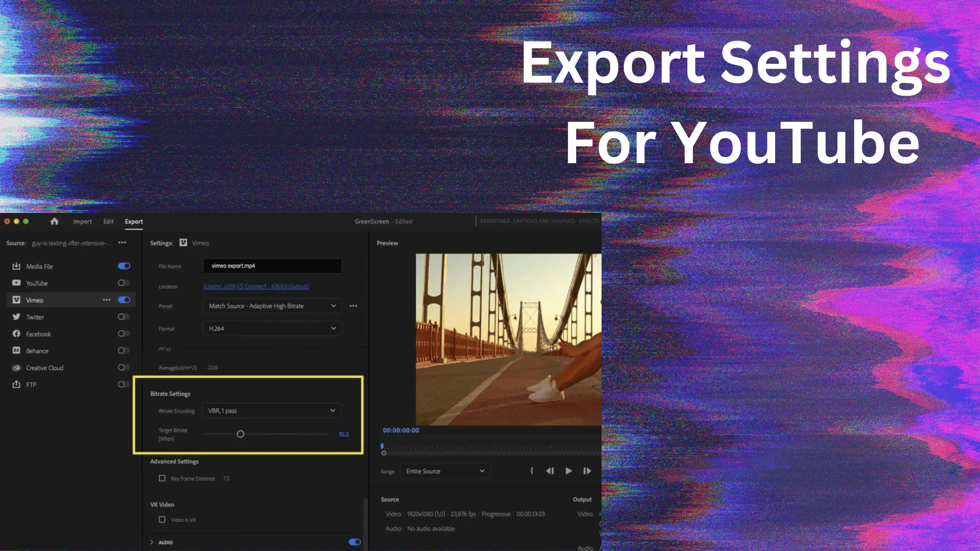Click the Twitter bird icon
980x551 pixels.
pyautogui.click(x=17, y=317)
